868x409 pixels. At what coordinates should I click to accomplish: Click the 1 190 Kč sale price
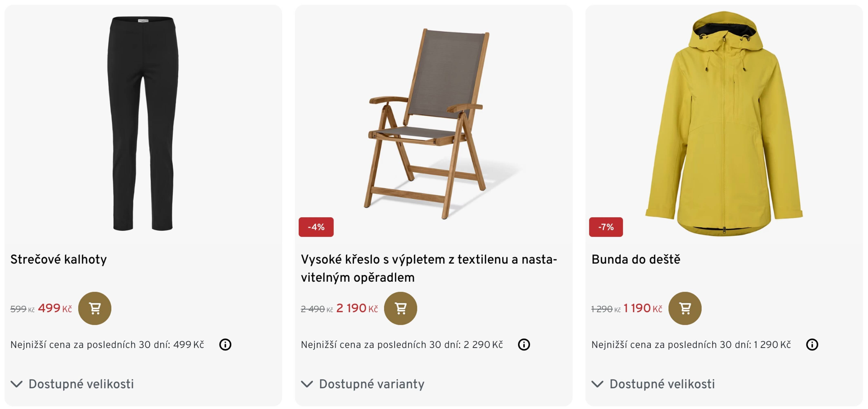tap(642, 308)
